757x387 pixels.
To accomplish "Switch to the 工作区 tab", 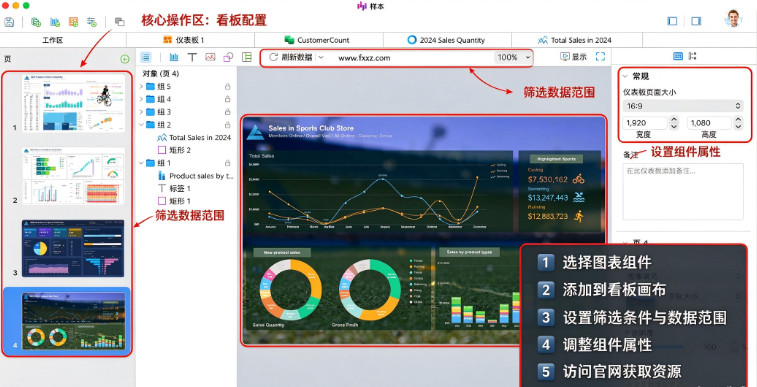I will point(53,40).
